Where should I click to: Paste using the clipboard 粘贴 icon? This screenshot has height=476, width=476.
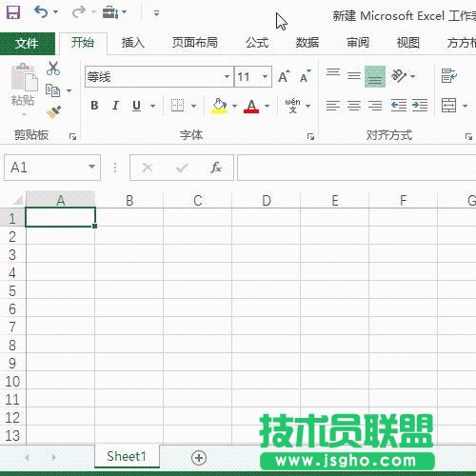point(24,76)
